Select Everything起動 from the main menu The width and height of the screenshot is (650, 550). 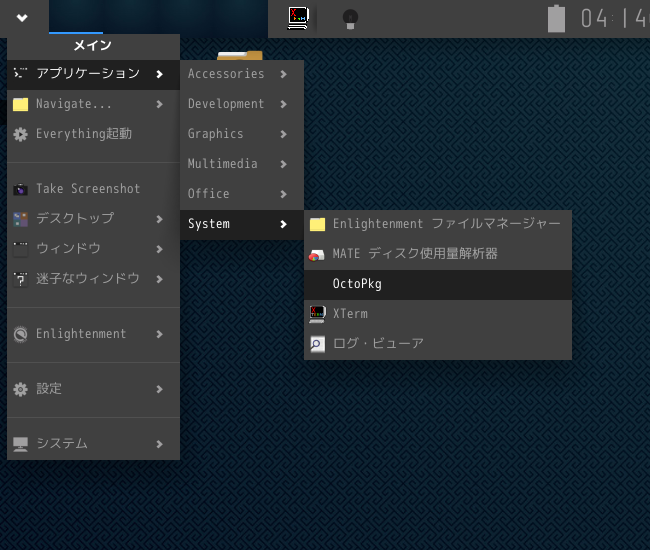coord(93,134)
